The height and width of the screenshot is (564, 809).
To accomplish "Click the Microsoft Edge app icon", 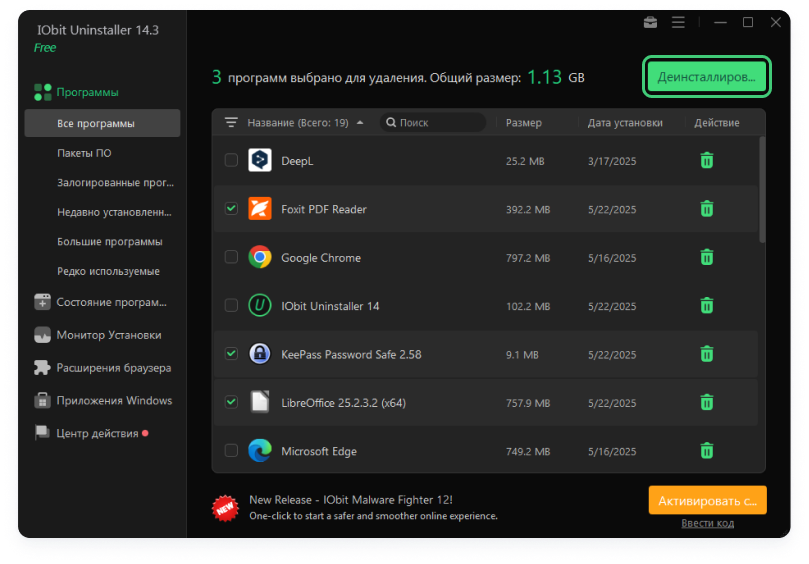I will (260, 450).
